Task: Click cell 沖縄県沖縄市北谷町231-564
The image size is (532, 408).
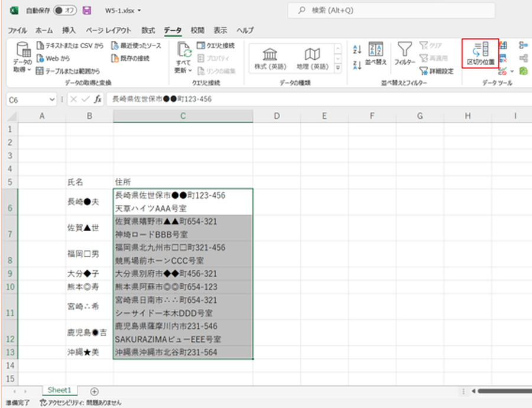Action: tap(183, 352)
